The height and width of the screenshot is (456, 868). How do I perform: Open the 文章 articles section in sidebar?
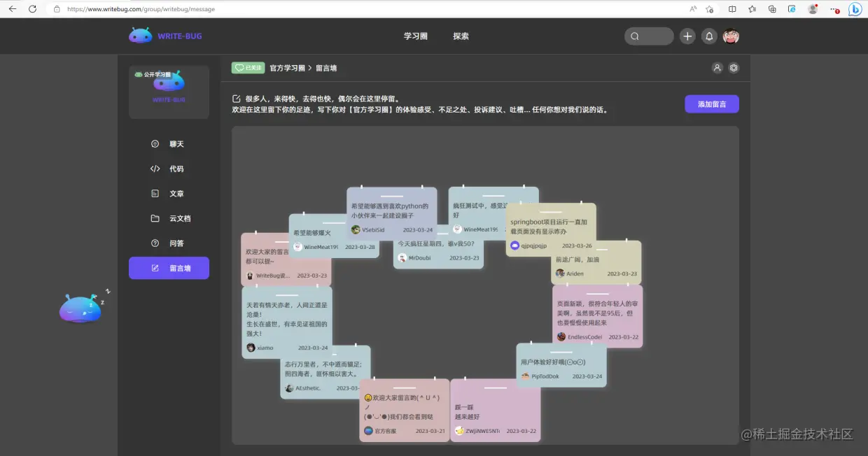[x=169, y=193]
